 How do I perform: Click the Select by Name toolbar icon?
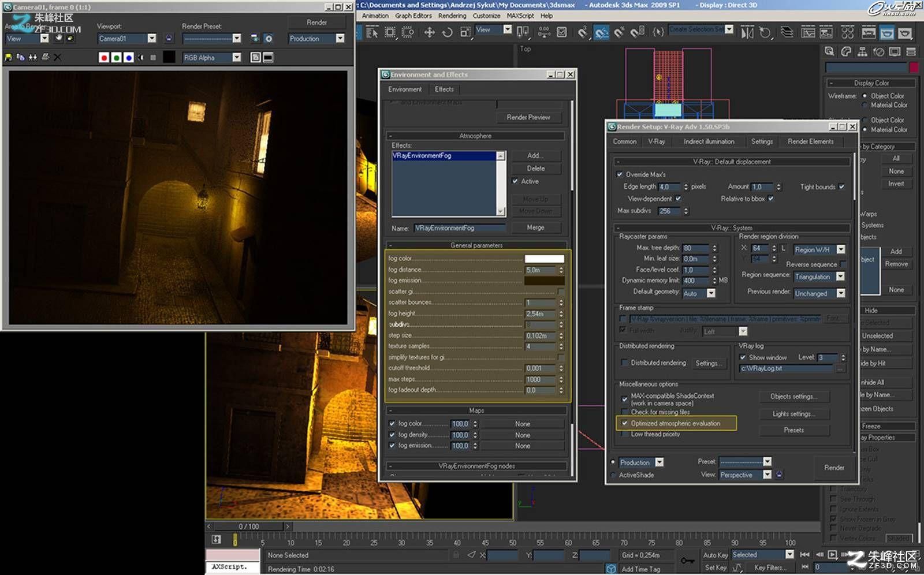pyautogui.click(x=372, y=32)
